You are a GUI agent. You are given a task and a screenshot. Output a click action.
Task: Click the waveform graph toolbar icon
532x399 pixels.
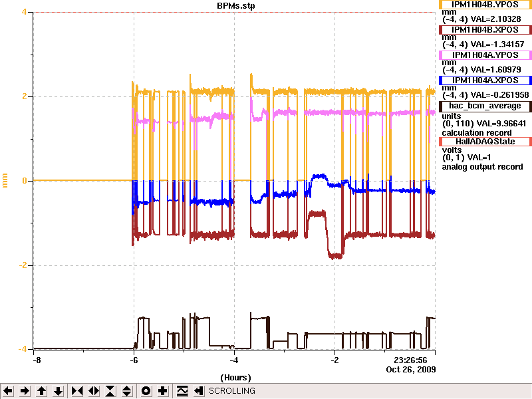(x=182, y=391)
